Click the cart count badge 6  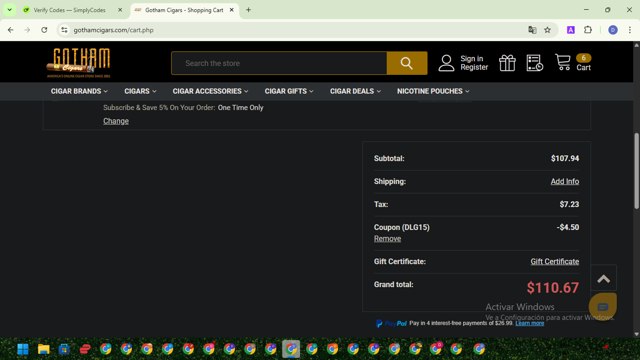[x=583, y=58]
